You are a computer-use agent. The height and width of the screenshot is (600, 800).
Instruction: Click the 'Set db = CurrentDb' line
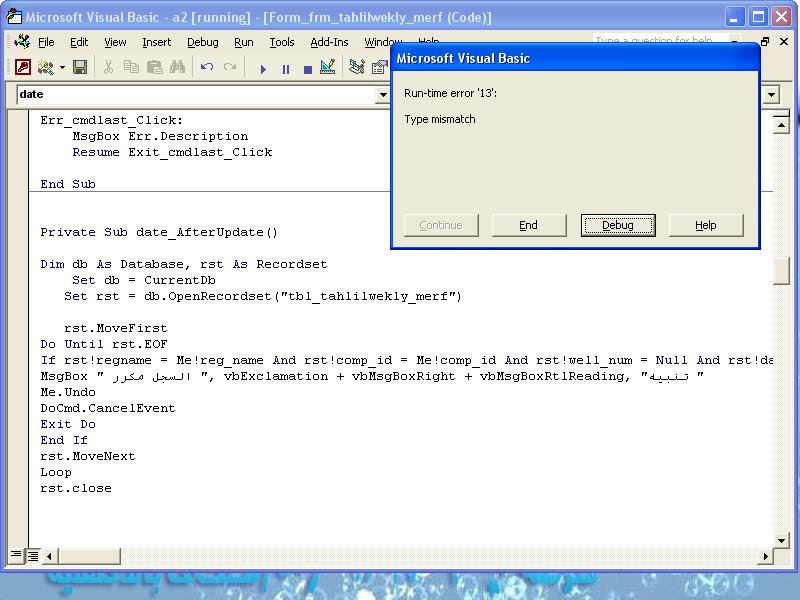coord(144,280)
